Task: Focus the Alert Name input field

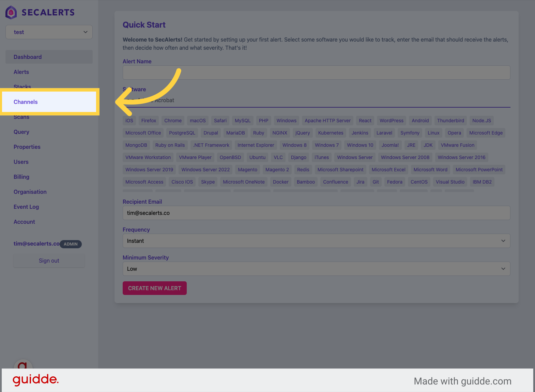Action: [x=316, y=73]
